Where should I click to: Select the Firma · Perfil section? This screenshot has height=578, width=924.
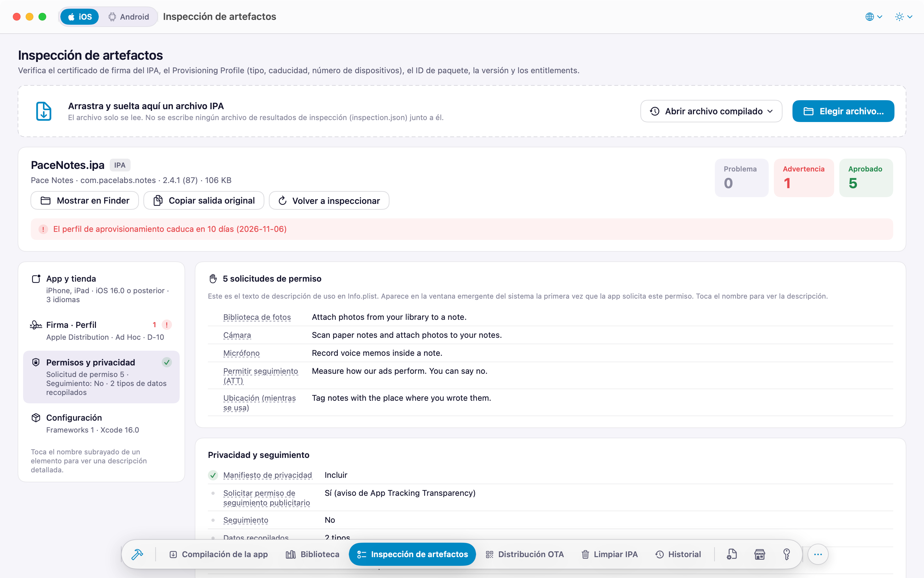pos(101,331)
